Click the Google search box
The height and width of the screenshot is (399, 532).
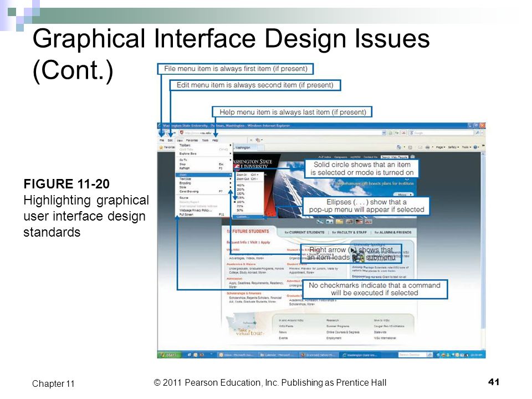[x=442, y=132]
